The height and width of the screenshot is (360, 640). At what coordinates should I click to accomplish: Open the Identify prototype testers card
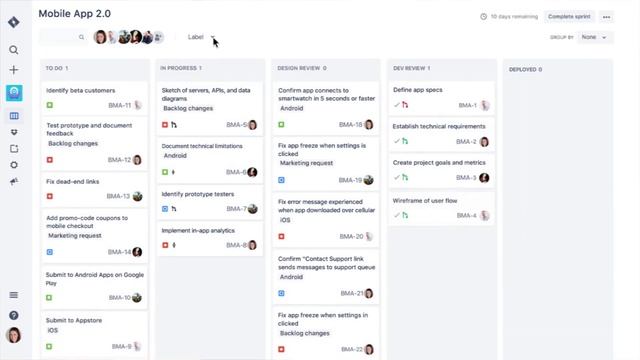point(210,202)
